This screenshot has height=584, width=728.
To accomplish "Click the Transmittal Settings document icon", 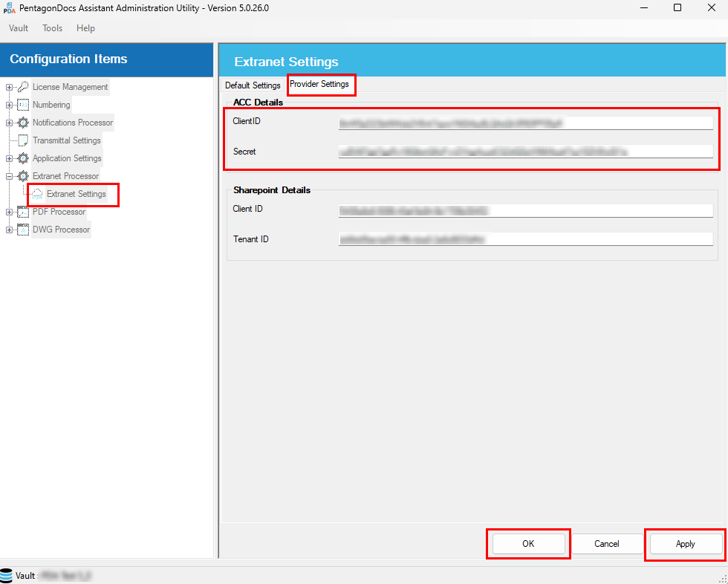I will pyautogui.click(x=23, y=140).
